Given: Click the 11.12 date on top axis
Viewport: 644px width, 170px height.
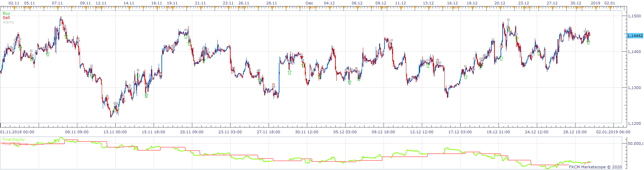Looking at the screenshot, I should pos(401,3).
